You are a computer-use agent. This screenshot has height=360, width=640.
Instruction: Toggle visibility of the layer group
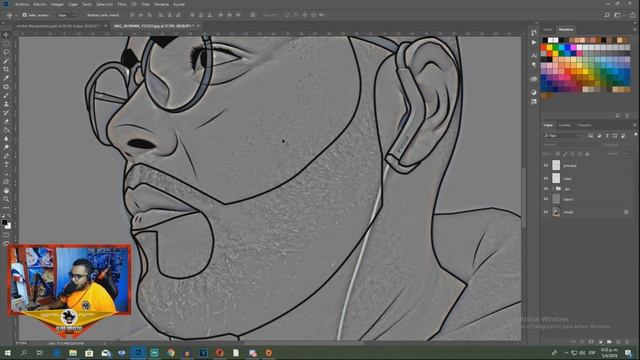pyautogui.click(x=546, y=189)
